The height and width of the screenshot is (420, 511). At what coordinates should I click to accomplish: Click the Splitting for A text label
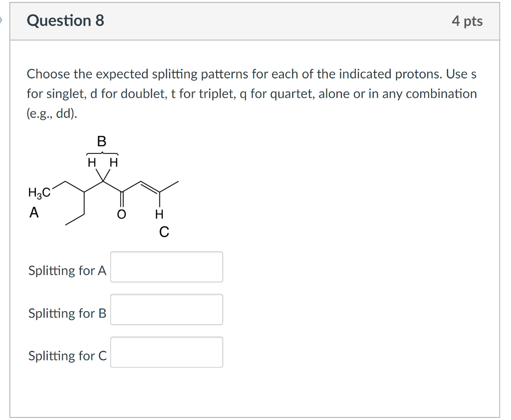(67, 270)
